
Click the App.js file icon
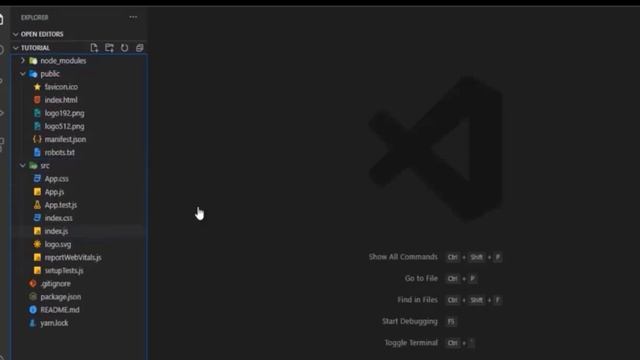tap(37, 192)
